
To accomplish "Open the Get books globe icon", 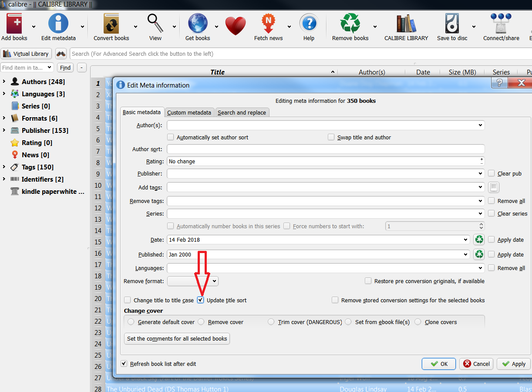I will point(198,23).
